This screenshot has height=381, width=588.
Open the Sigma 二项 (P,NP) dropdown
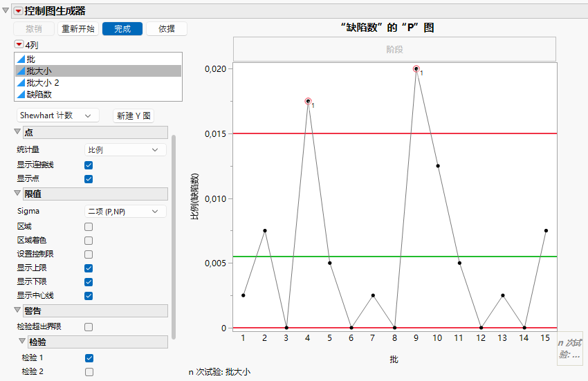125,212
